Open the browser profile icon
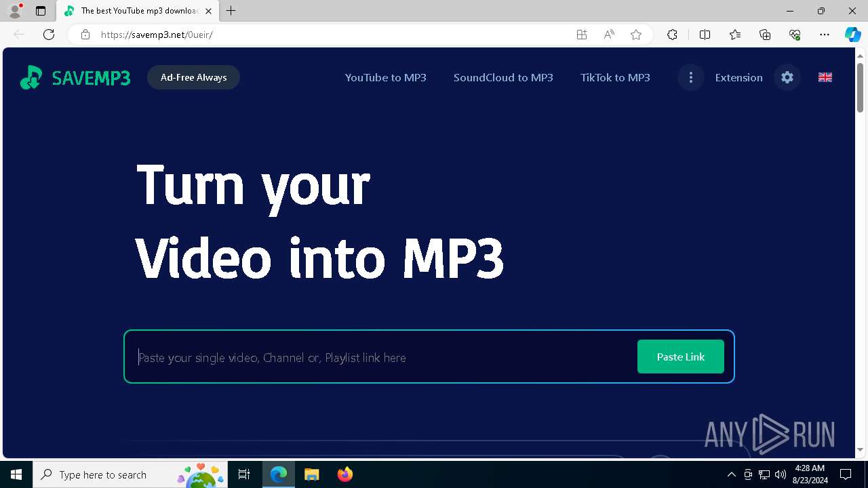 click(x=15, y=11)
